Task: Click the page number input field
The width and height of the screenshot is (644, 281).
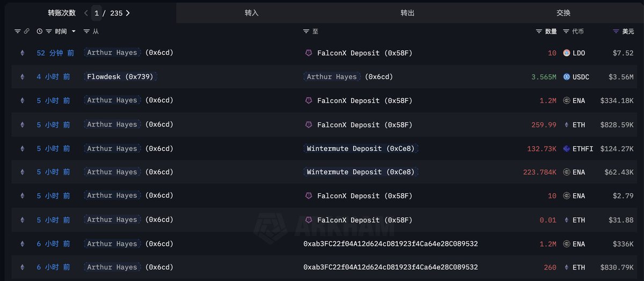Action: click(97, 13)
